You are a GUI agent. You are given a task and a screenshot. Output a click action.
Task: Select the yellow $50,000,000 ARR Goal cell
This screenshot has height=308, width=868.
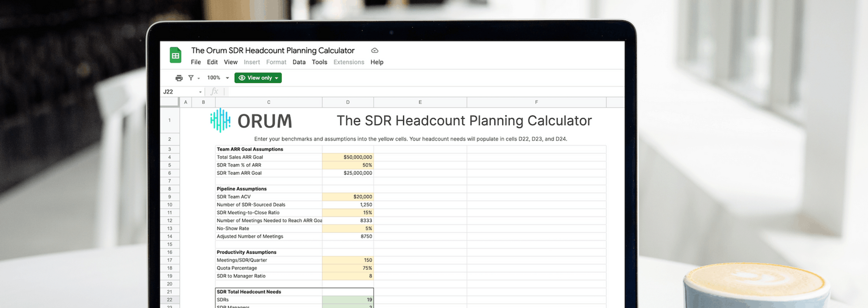(348, 157)
